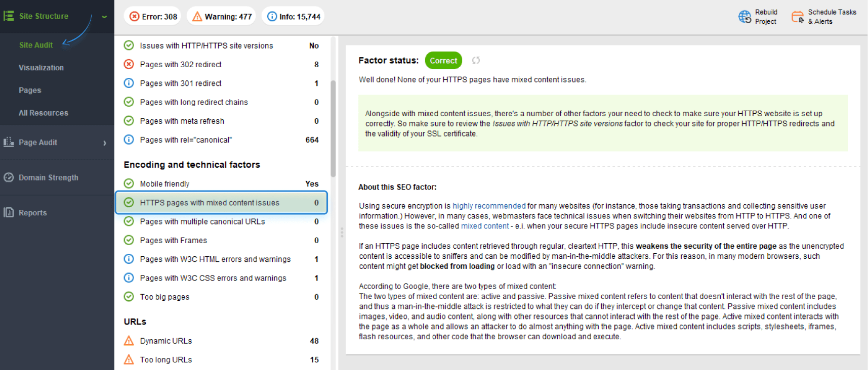Toggle the Error: 308 filter
This screenshot has height=370, width=868.
click(153, 17)
